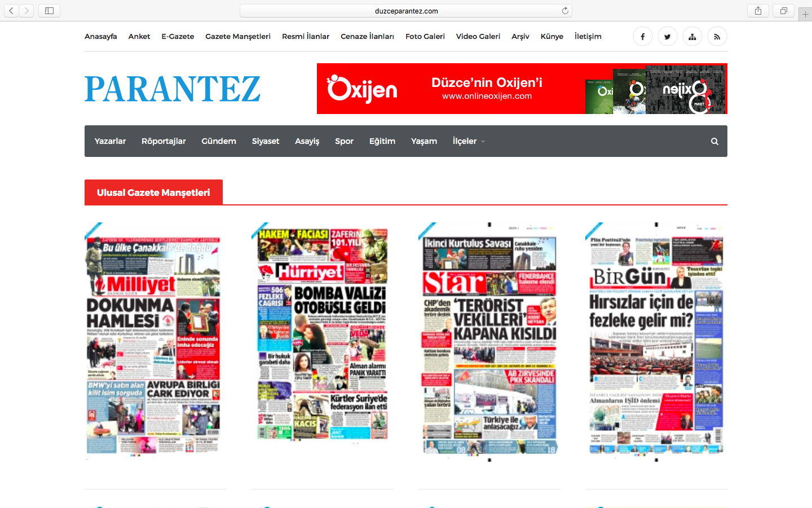
Task: Open Spor category in nav bar
Action: pos(345,141)
